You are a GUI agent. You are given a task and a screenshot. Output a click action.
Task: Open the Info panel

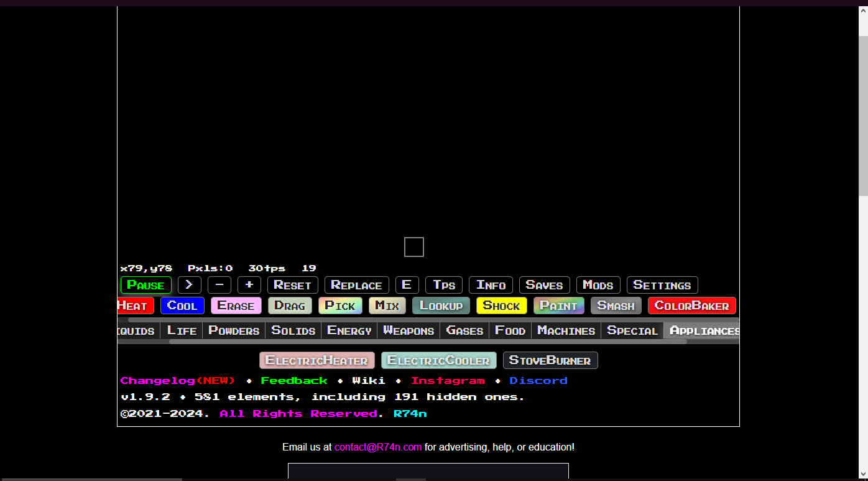tap(491, 285)
